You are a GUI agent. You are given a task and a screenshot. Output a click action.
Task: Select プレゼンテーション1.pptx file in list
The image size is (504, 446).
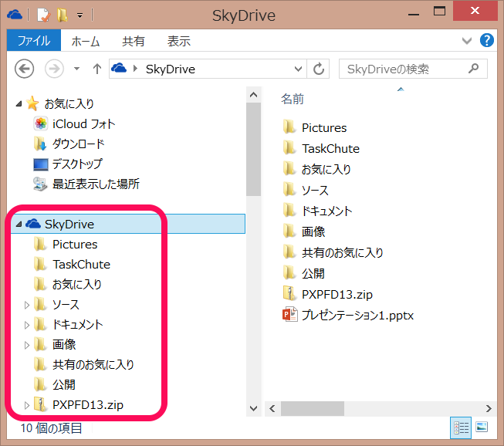(357, 316)
